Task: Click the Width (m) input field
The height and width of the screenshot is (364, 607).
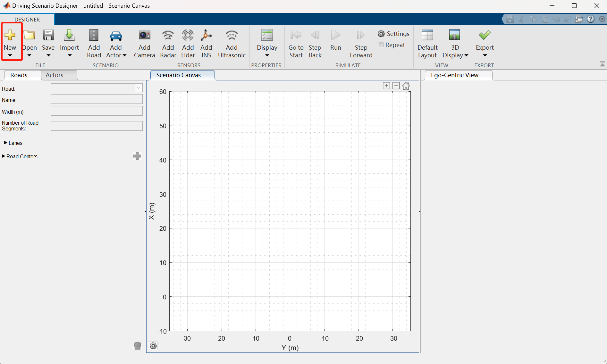Action: [x=97, y=111]
